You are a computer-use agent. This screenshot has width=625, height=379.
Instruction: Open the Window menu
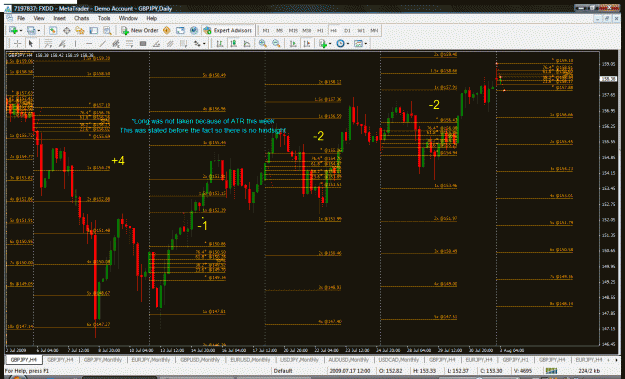coord(128,18)
